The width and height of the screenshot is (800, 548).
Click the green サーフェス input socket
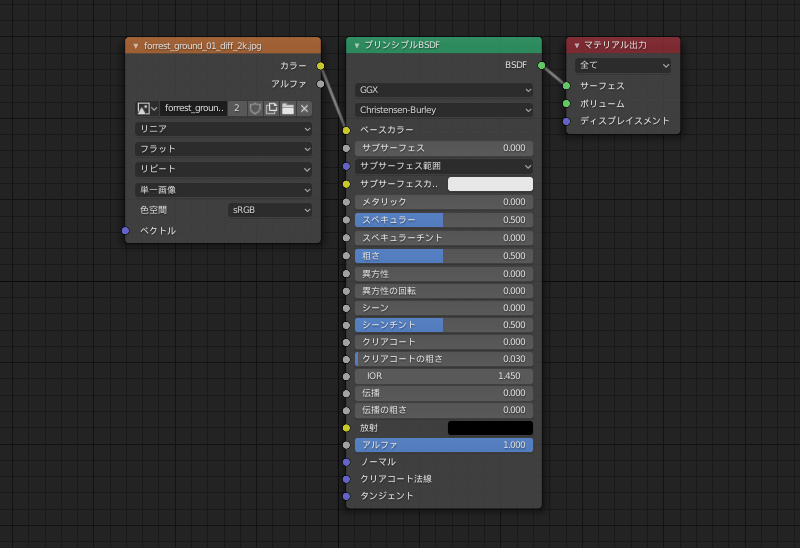point(566,86)
